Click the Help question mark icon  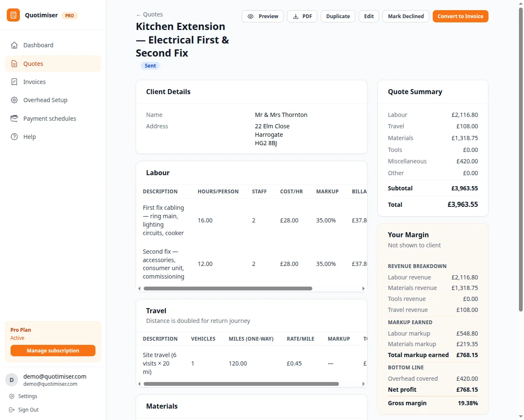(x=14, y=137)
